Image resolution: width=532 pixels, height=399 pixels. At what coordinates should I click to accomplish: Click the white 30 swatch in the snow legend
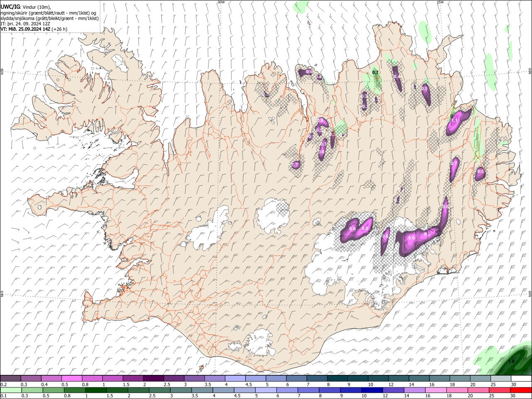coord(521,379)
